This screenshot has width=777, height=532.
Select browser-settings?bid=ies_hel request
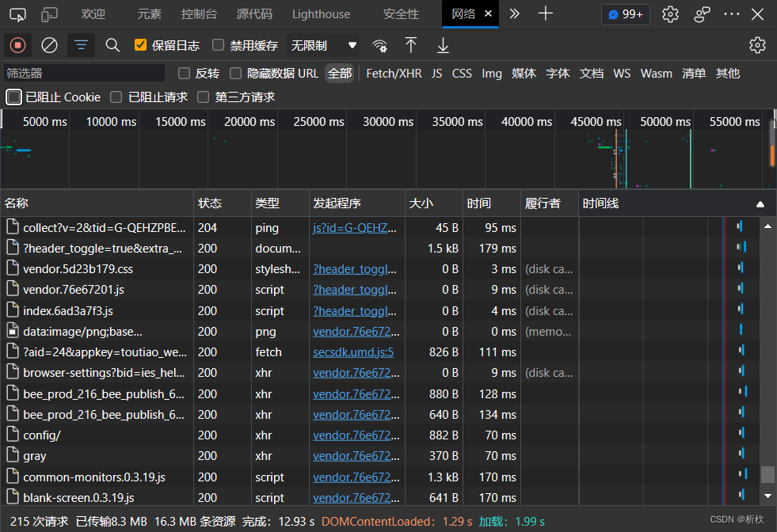coord(104,373)
